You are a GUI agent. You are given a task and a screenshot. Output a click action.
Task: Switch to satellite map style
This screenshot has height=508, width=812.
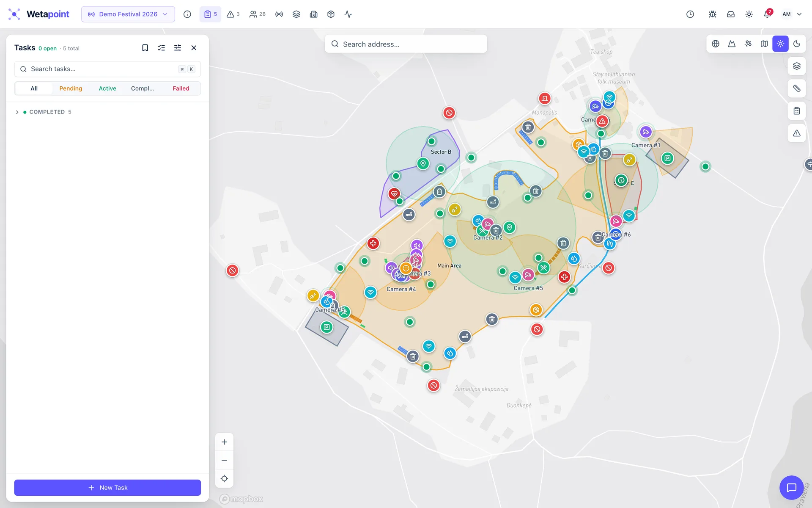click(748, 44)
